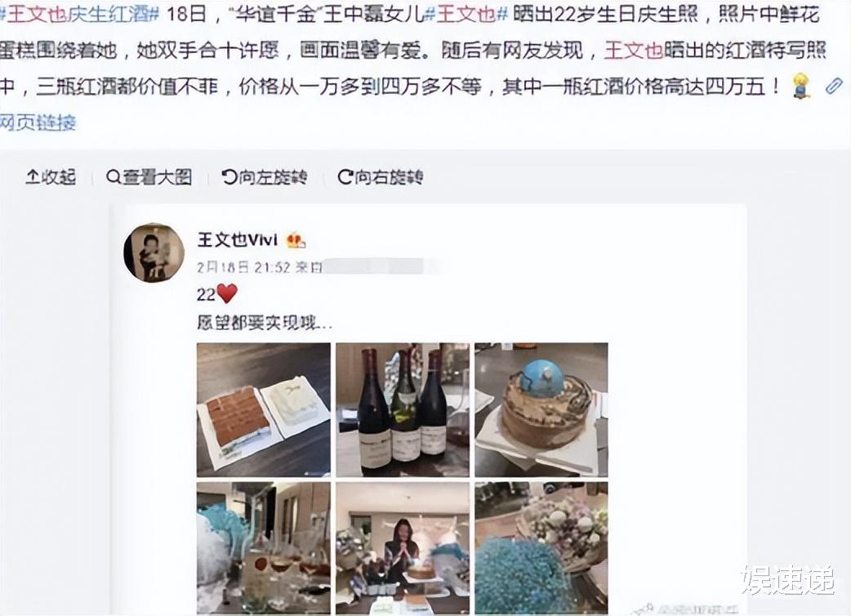Screen dimensions: 851x616
Task: Open the #王文也# hashtag link
Action: (x=466, y=14)
